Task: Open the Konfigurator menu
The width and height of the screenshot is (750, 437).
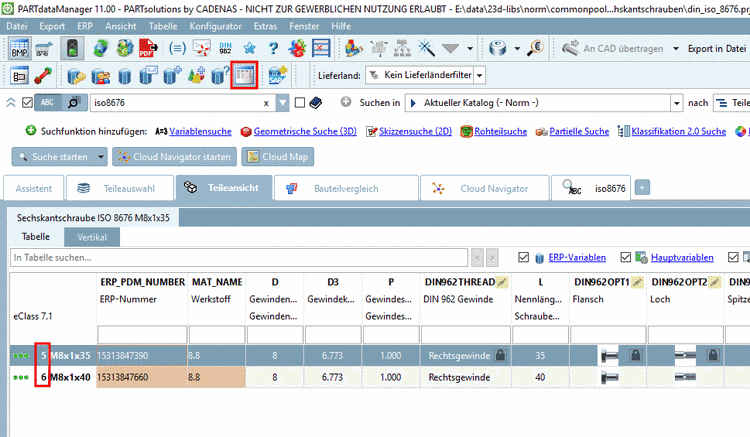Action: [215, 26]
